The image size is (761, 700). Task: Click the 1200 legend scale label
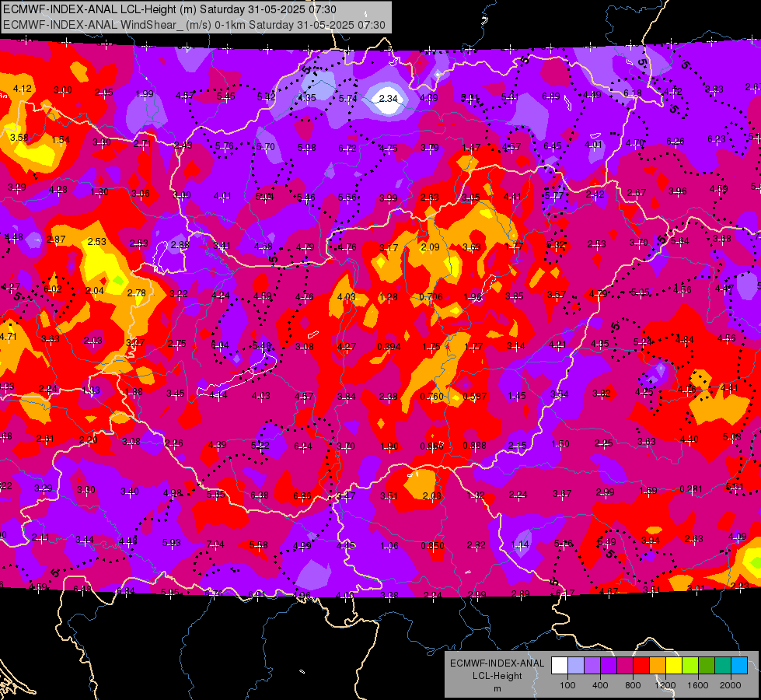(x=665, y=685)
